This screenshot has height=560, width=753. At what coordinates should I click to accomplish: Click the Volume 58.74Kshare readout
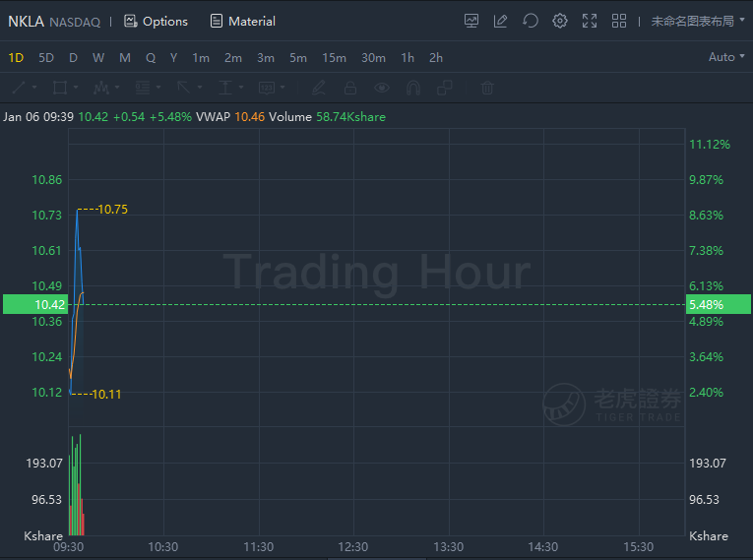click(327, 117)
